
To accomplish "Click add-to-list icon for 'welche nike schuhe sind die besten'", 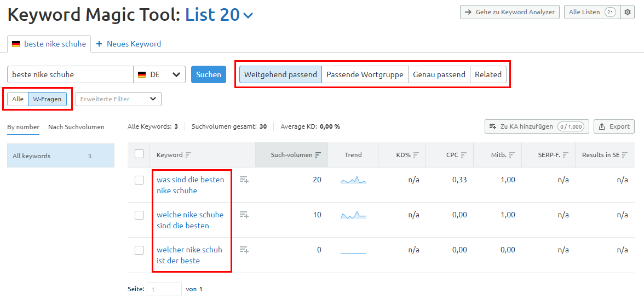I will [244, 215].
